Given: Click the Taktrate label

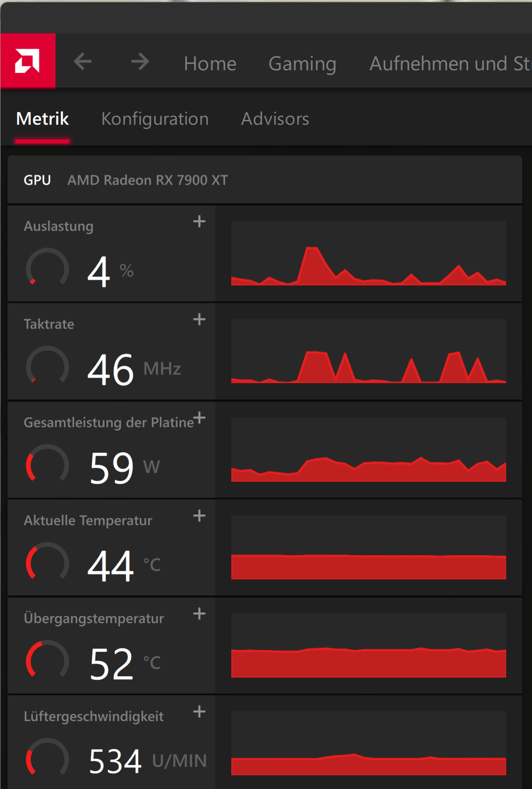Looking at the screenshot, I should [49, 324].
